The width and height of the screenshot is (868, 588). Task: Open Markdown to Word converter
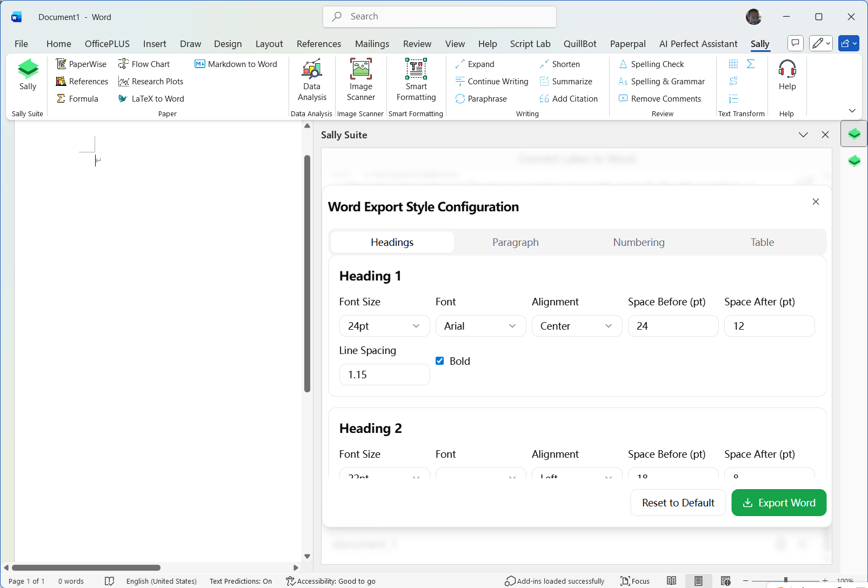(x=236, y=64)
